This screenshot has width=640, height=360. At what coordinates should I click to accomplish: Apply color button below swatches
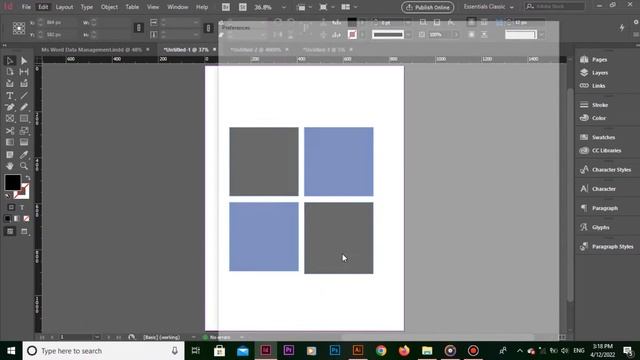click(7, 219)
